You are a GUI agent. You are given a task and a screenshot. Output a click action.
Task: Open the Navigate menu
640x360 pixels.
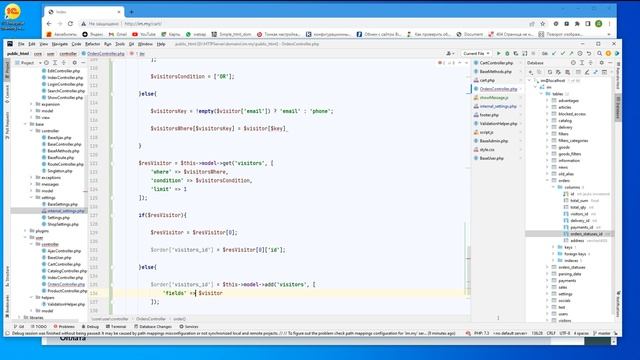[60, 44]
